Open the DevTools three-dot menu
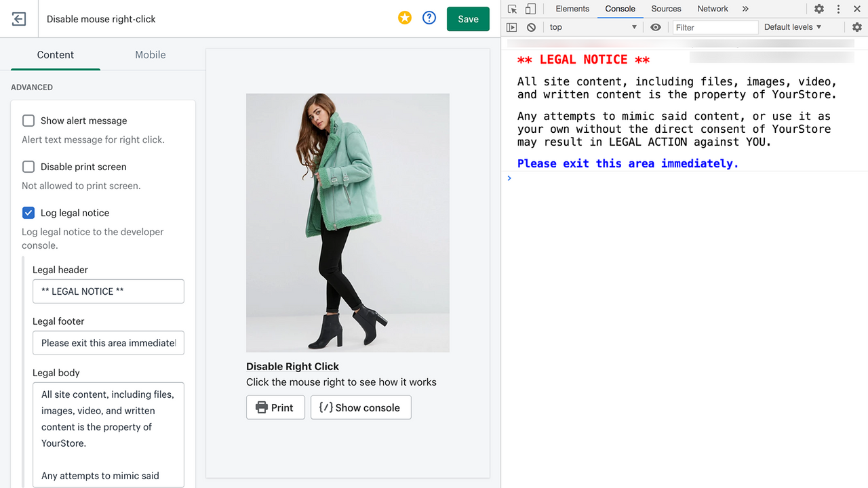This screenshot has height=488, width=868. click(838, 9)
